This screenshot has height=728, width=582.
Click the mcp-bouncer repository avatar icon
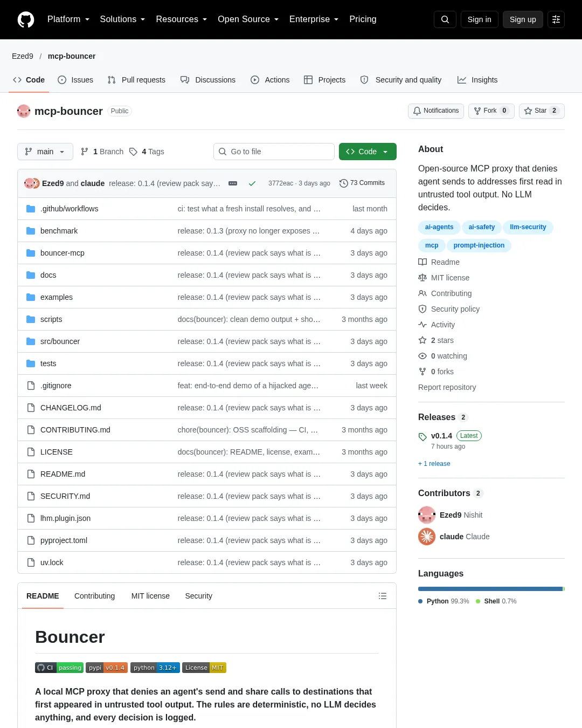[x=24, y=111]
